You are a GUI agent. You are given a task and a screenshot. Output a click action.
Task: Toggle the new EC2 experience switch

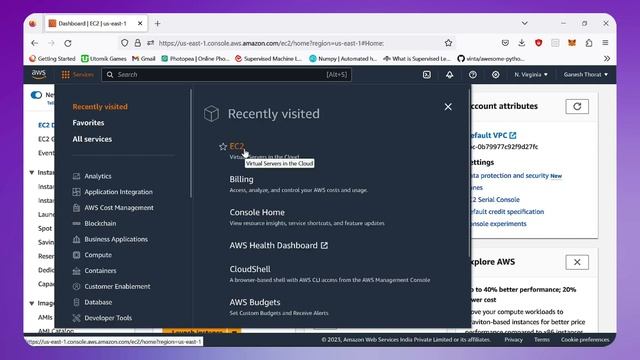(36, 95)
